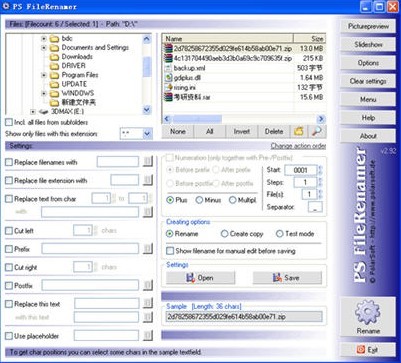Image resolution: width=401 pixels, height=363 pixels.
Task: Click the backup.xml file icon
Action: (x=169, y=68)
